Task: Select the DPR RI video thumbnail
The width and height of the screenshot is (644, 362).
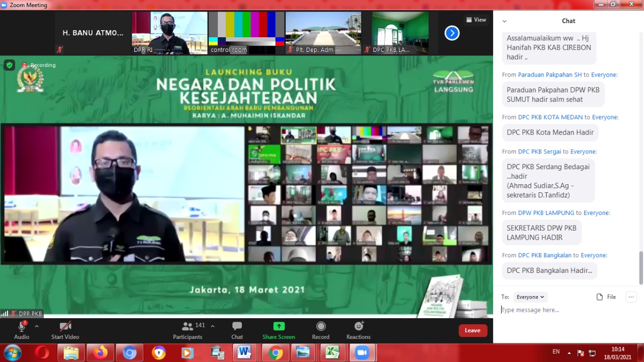Action: pyautogui.click(x=170, y=33)
